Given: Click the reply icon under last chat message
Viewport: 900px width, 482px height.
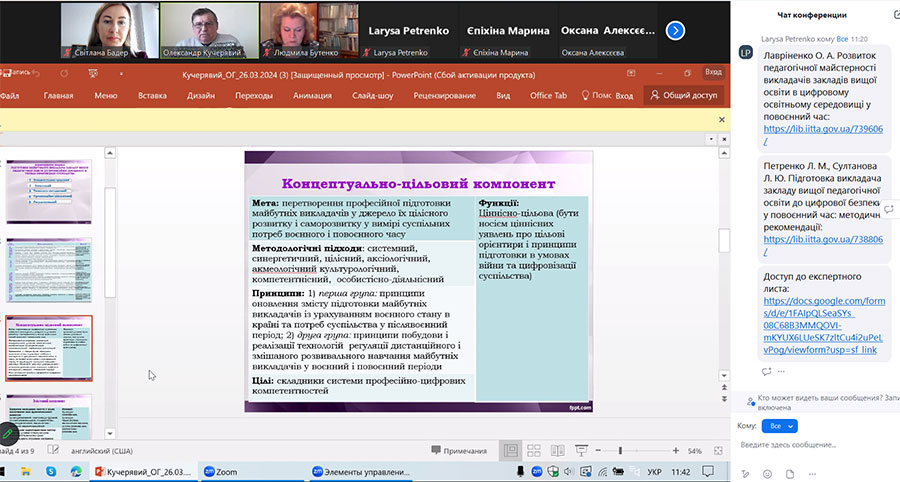Looking at the screenshot, I should (767, 371).
